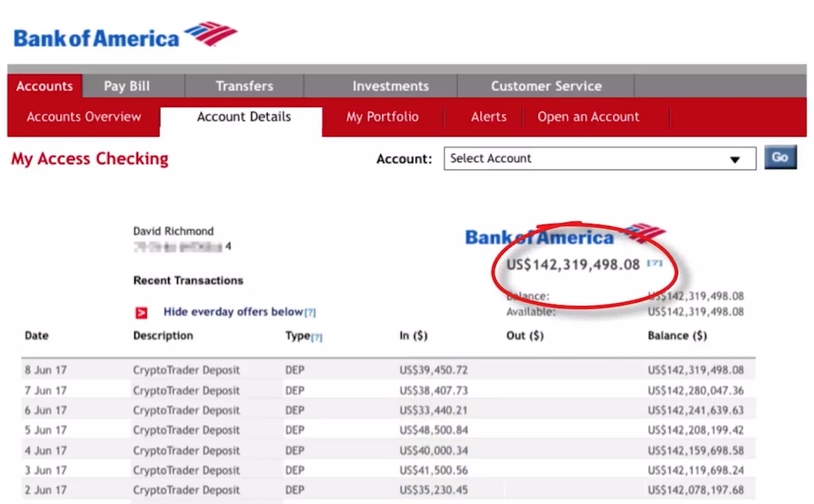
Task: Click the 4 Jun 17 date cell
Action: (x=45, y=451)
